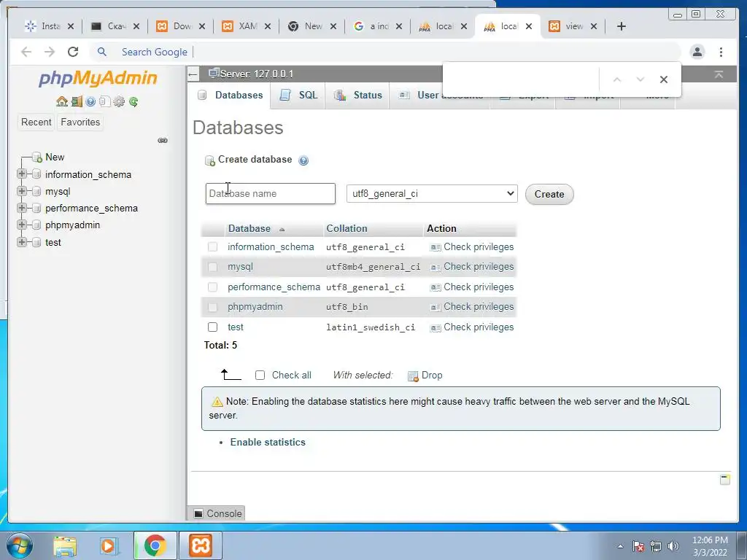Screen dimensions: 747x560
Task: Expand information_schema in the tree
Action: (21, 174)
